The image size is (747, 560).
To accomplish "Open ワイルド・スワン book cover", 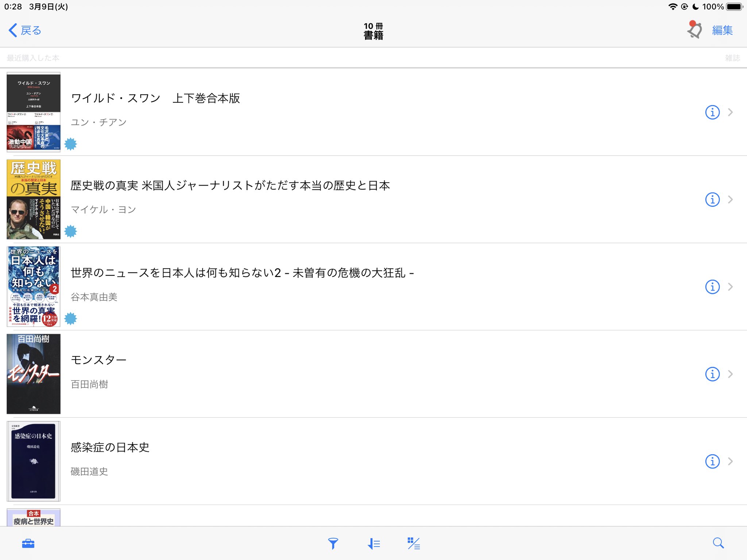I will click(34, 112).
